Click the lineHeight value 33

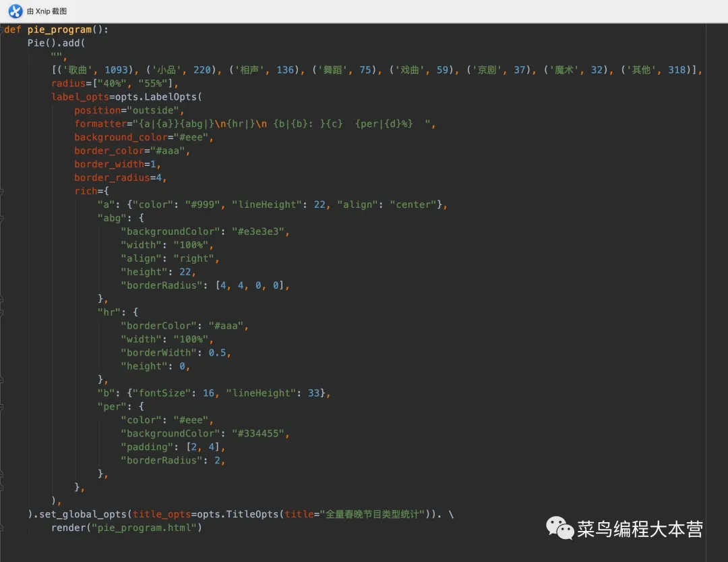(x=313, y=393)
